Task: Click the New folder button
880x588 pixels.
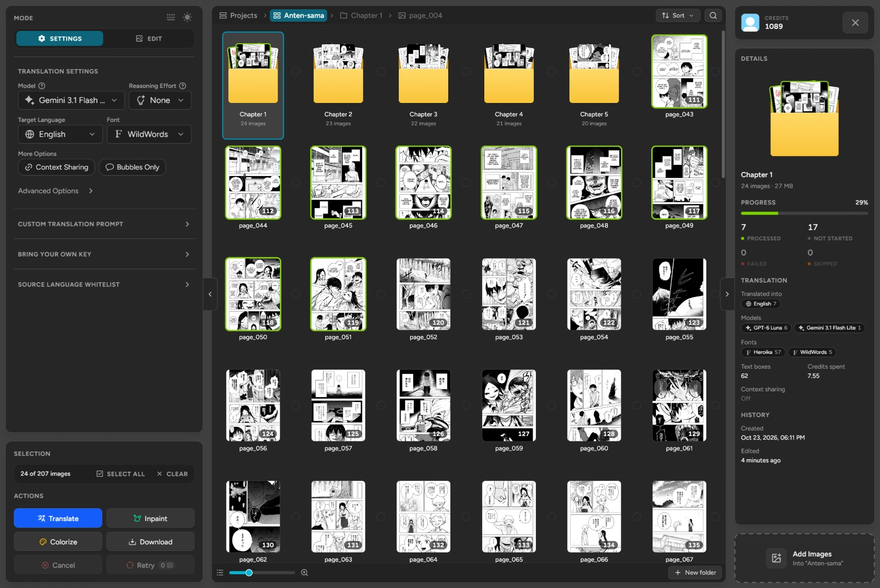Action: [x=695, y=573]
